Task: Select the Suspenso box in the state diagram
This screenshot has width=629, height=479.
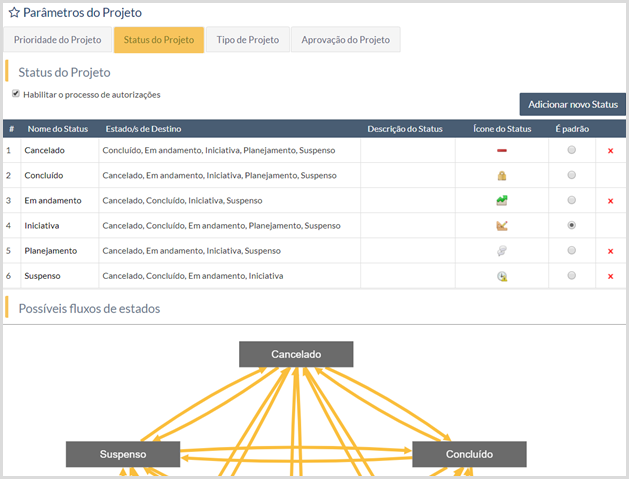Action: [x=123, y=454]
